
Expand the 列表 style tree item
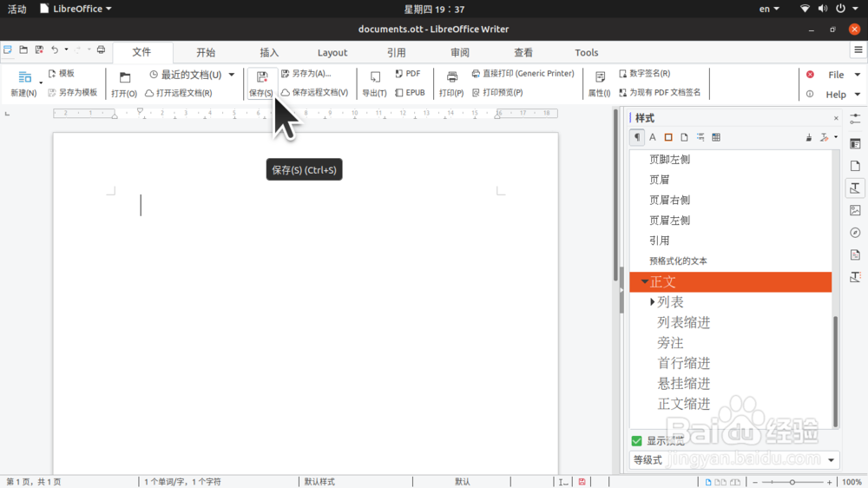click(652, 302)
